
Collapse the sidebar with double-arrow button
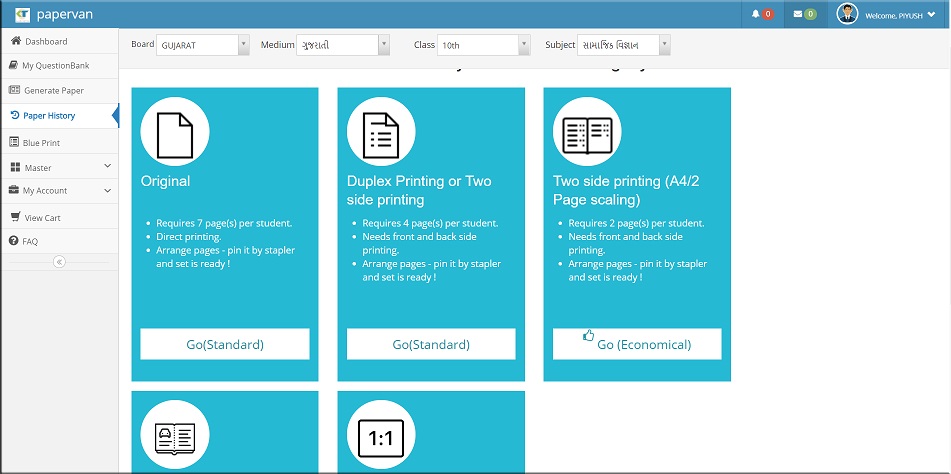[x=59, y=261]
